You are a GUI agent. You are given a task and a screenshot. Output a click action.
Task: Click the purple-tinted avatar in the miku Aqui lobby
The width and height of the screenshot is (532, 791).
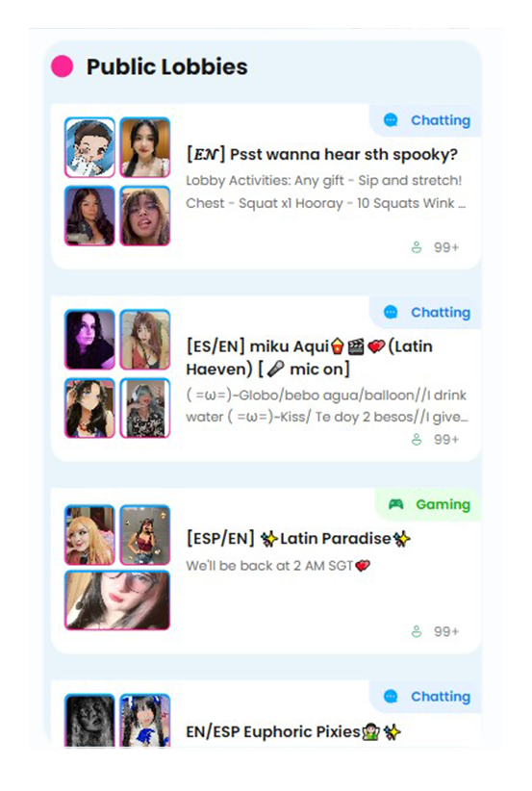[89, 340]
